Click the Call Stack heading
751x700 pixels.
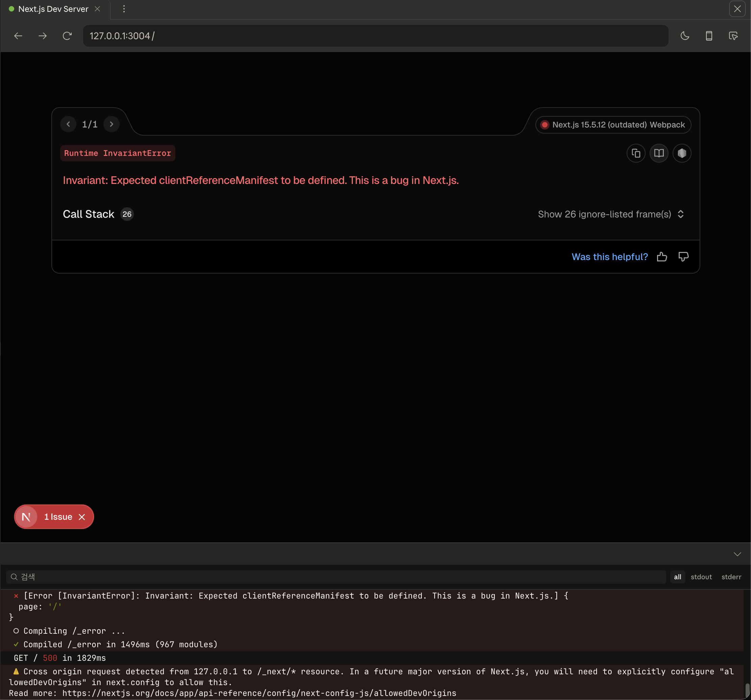click(89, 214)
